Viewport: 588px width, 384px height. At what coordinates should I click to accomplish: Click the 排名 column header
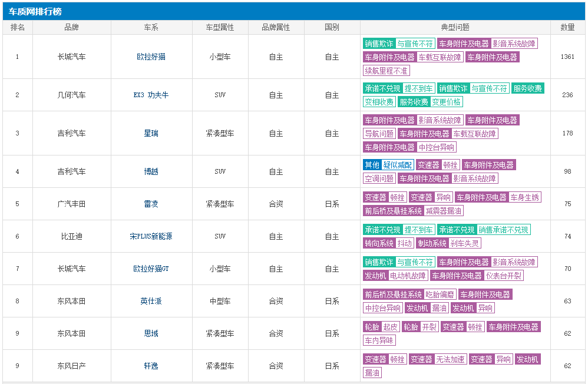click(x=18, y=27)
